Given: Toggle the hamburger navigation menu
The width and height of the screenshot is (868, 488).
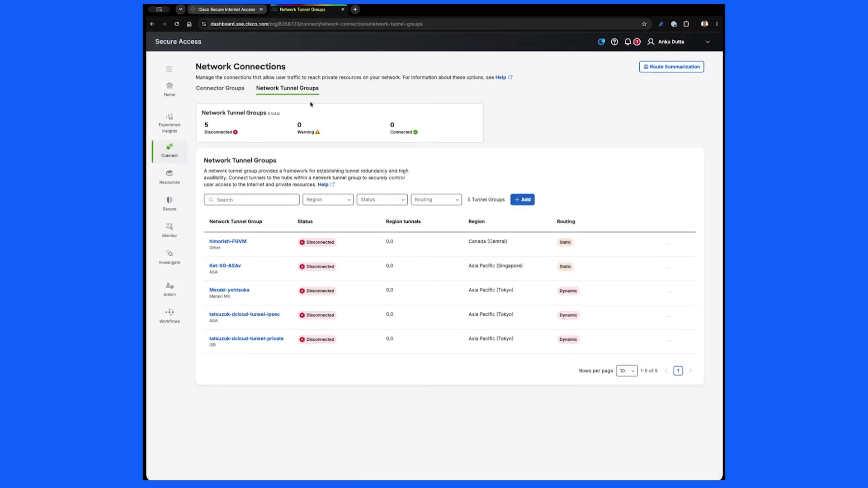Looking at the screenshot, I should click(x=169, y=69).
